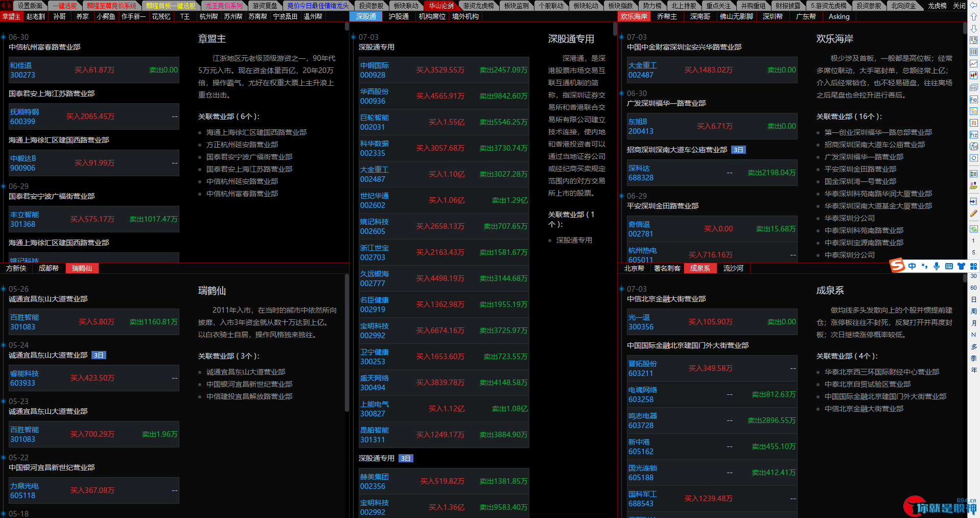Select the 佛山无影脚 tab
980x518 pixels.
[x=736, y=16]
